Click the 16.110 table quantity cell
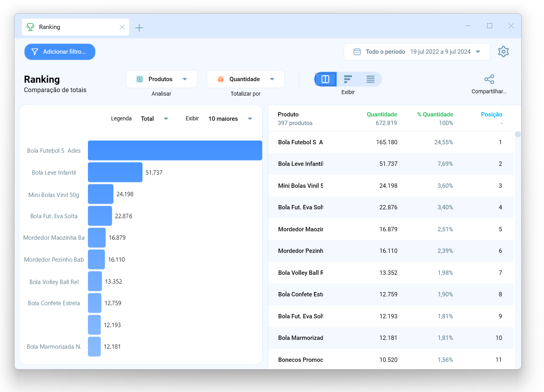 coord(388,251)
